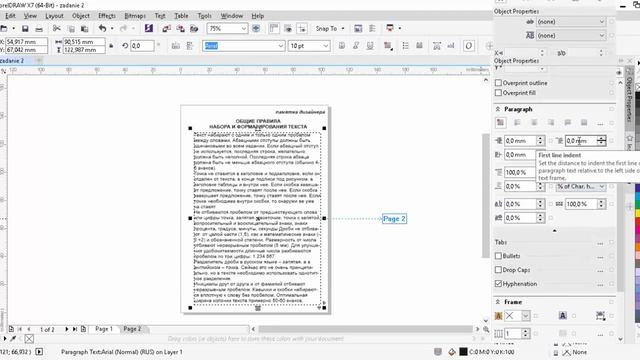Click the Undo arrow icon
Image resolution: width=640 pixels, height=360 pixels.
(x=102, y=29)
